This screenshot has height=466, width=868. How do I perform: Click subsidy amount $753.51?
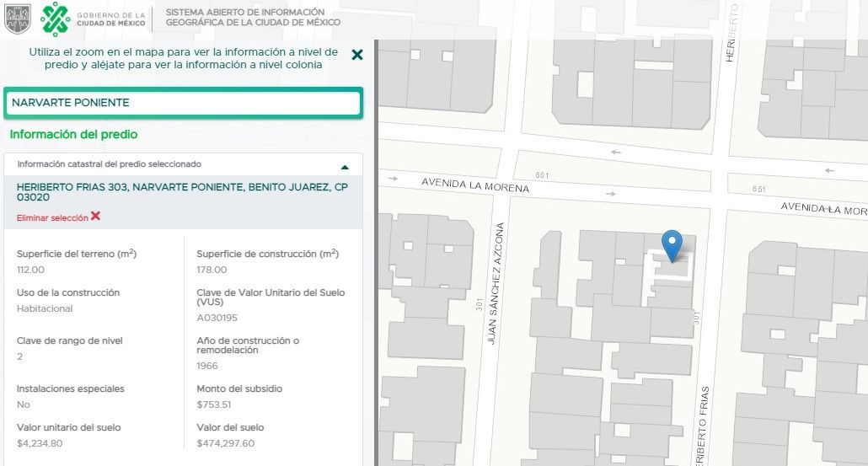214,404
